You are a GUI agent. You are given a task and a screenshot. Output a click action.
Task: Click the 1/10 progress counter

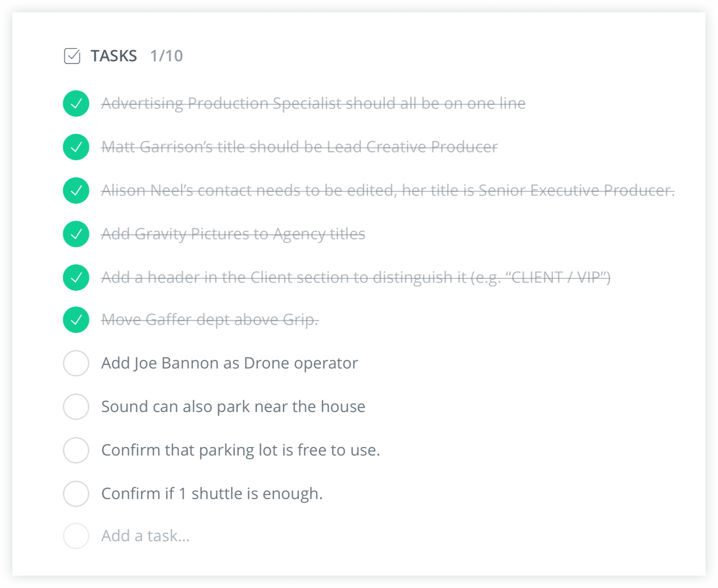166,56
